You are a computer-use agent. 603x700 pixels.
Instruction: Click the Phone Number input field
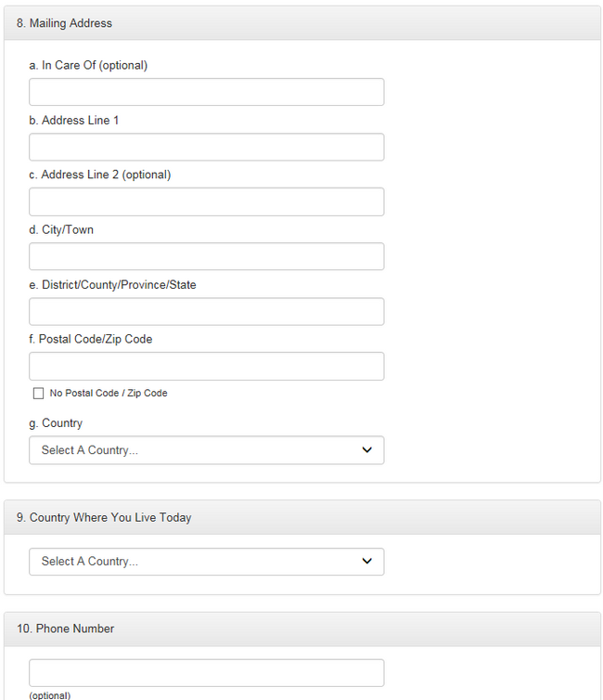206,673
